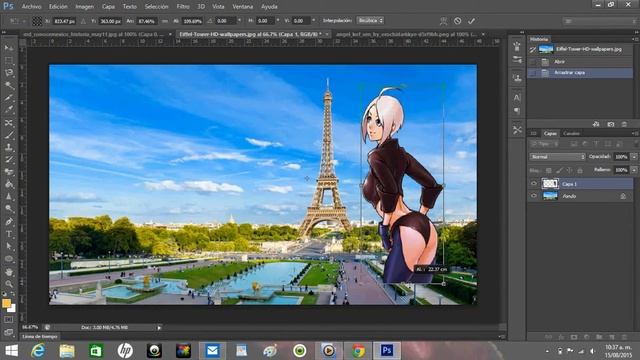
Task: Hide the Fondo layer eye icon
Action: (x=533, y=196)
